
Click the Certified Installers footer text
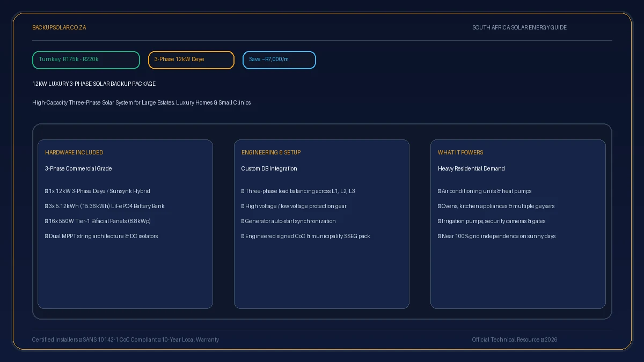[126, 339]
